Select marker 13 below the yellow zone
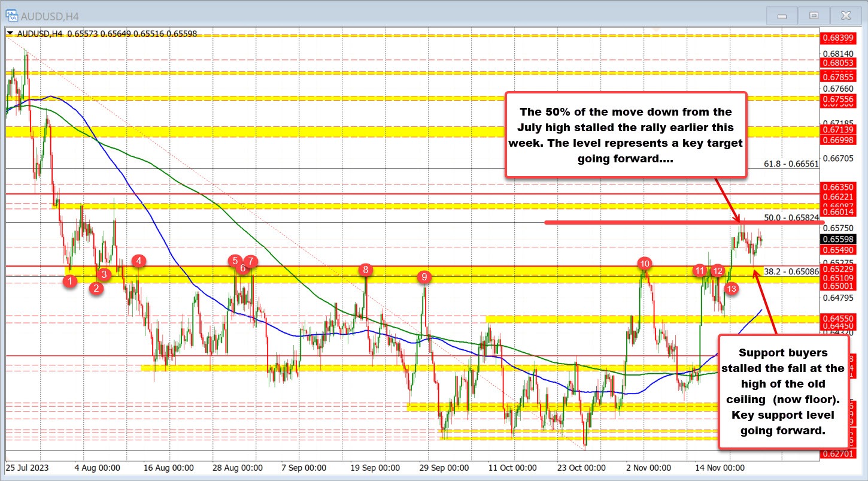Screen dimensions: 868x481 pyautogui.click(x=731, y=288)
